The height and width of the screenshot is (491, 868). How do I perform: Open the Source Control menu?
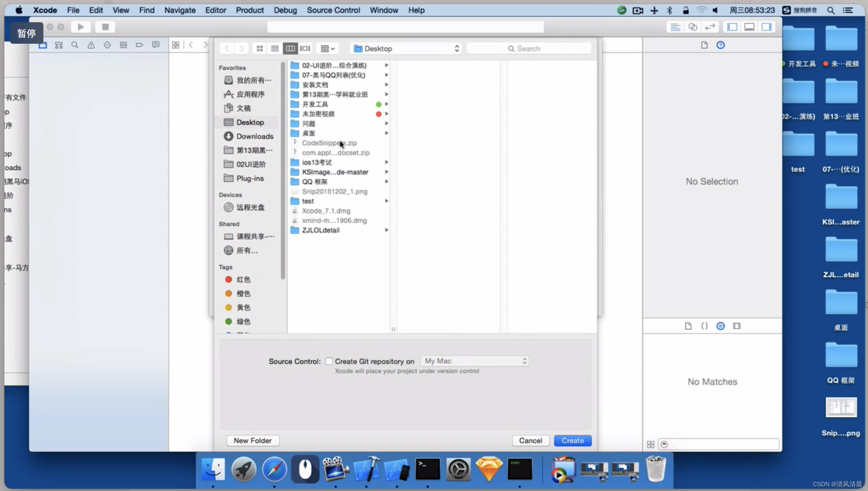333,10
